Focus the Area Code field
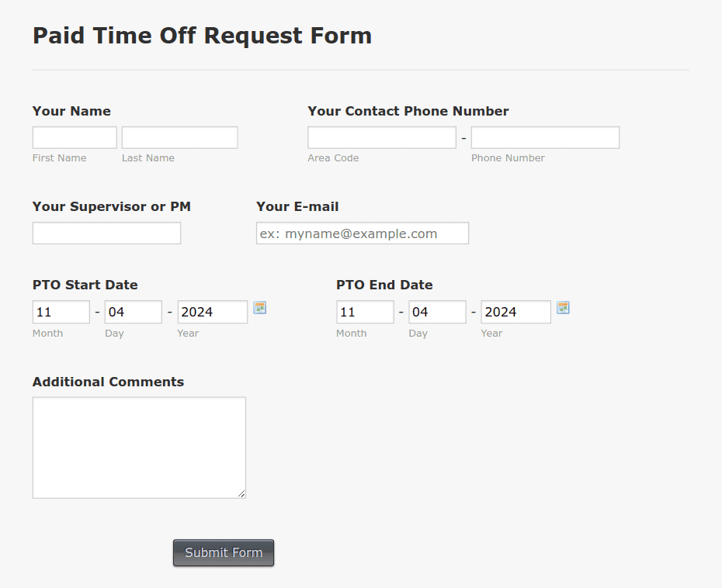Image resolution: width=722 pixels, height=588 pixels. 381,137
